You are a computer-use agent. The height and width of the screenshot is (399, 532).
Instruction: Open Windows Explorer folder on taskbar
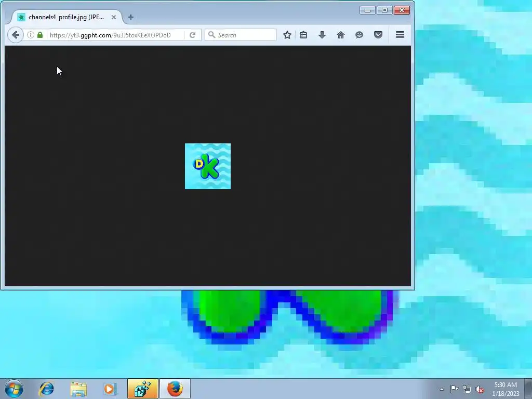point(78,389)
